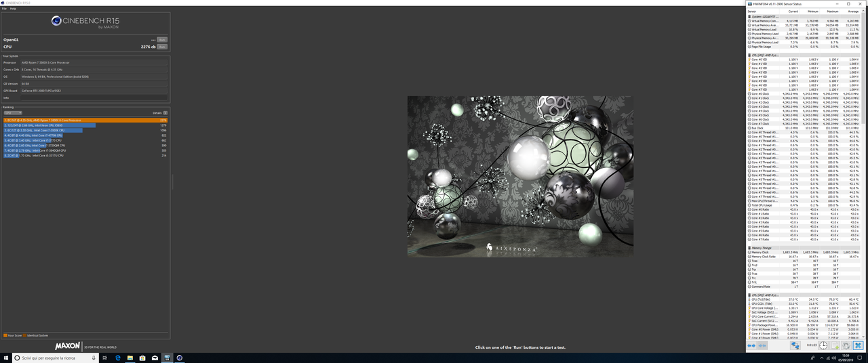Select the Core #0 Clock sensor row
Screen dimensions: 868x363
[x=804, y=94]
